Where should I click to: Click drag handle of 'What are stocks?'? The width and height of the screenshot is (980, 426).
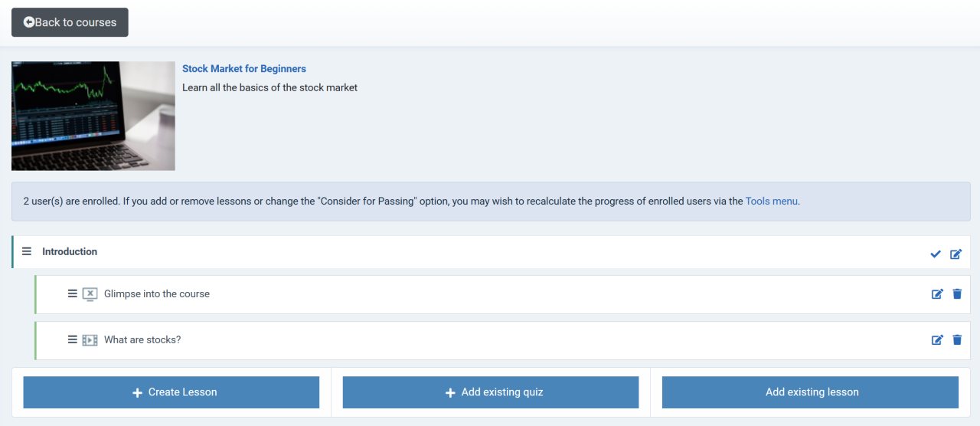point(73,339)
